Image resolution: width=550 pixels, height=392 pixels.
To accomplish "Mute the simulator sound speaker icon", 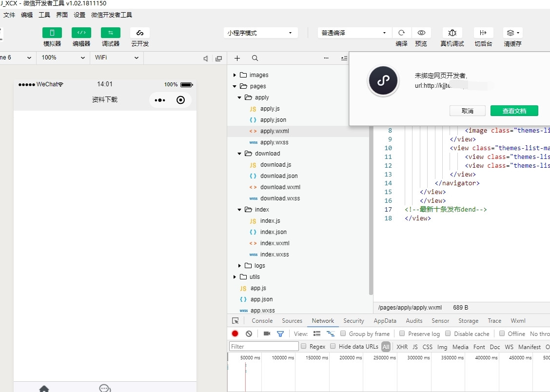I will (206, 59).
